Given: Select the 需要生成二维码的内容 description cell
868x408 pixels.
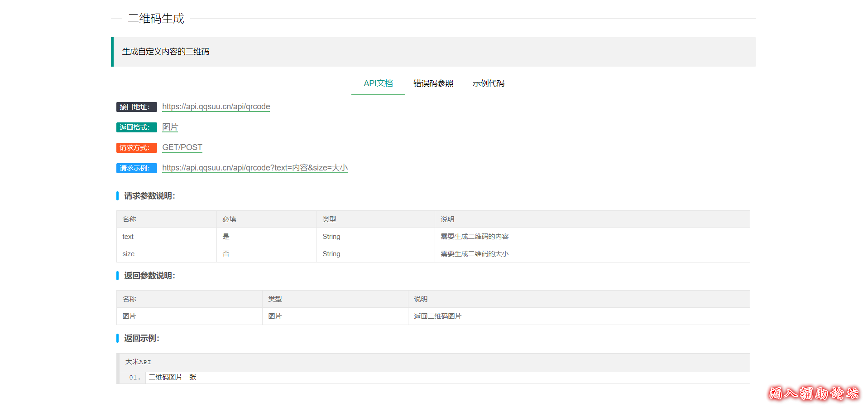Looking at the screenshot, I should [475, 237].
